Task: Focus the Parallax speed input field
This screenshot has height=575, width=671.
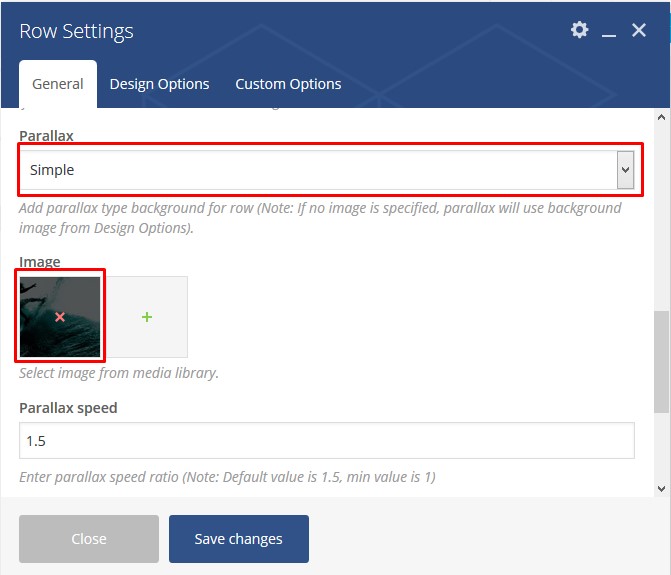Action: 326,441
